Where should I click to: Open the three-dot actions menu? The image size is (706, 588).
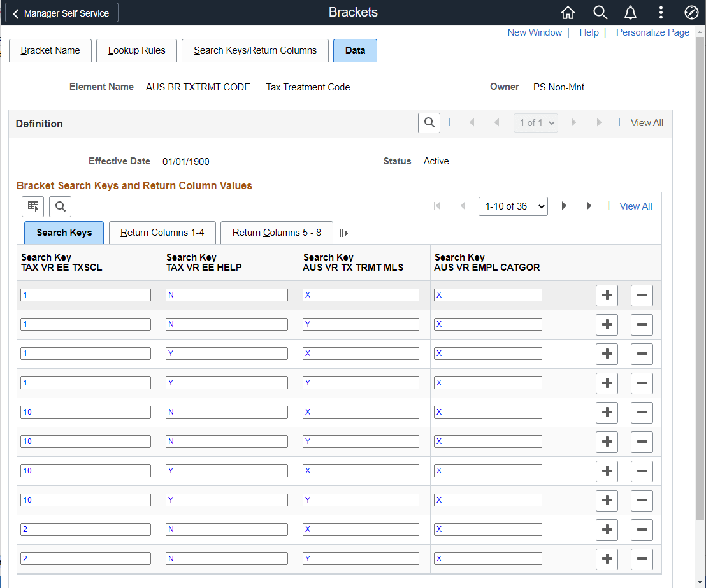661,13
